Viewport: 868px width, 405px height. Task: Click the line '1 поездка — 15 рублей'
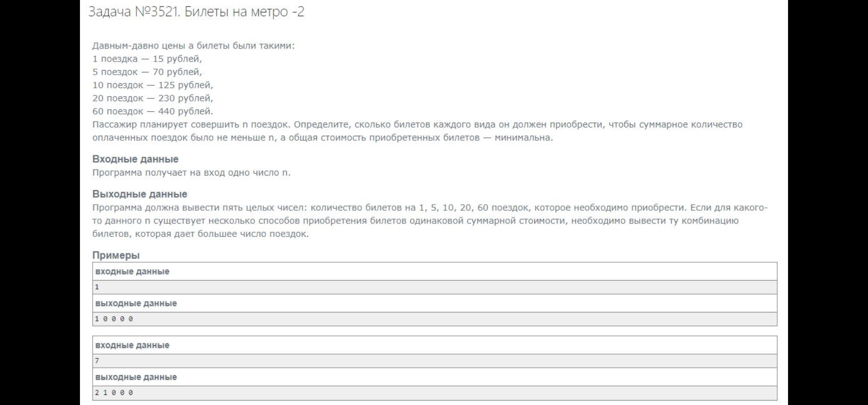(147, 59)
